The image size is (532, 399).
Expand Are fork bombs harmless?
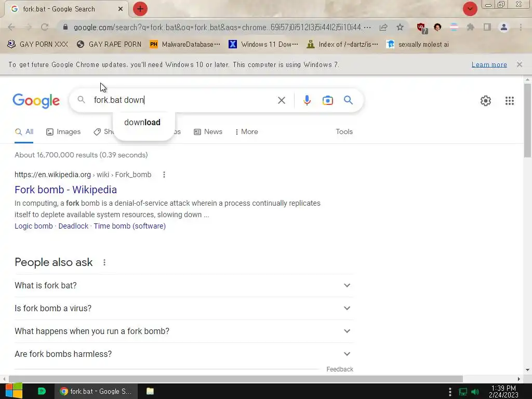point(183,354)
